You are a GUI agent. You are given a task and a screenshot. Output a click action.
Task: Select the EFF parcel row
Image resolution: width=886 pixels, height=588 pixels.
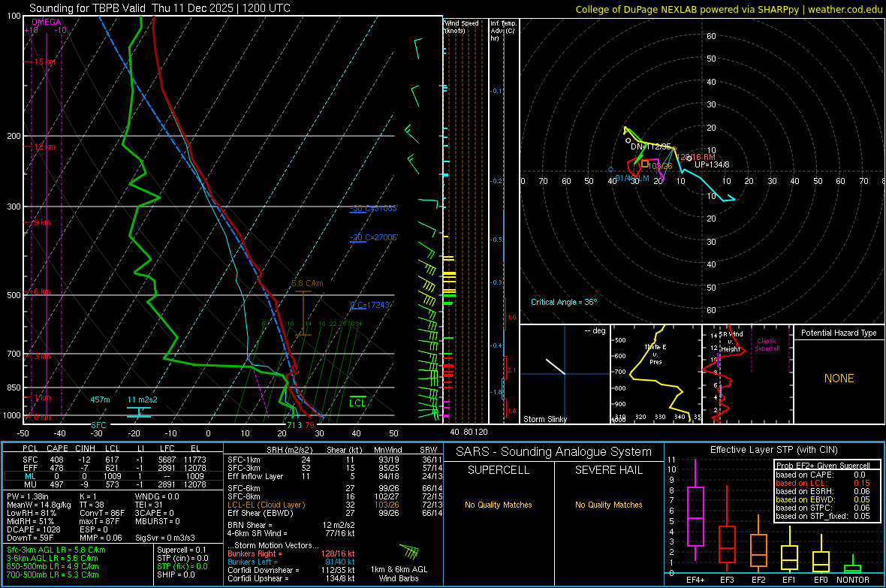pyautogui.click(x=113, y=468)
